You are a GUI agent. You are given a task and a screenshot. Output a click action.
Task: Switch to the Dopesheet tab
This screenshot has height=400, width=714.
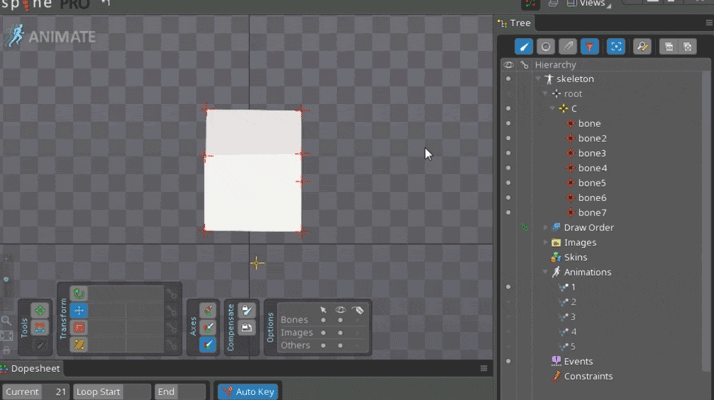[34, 369]
